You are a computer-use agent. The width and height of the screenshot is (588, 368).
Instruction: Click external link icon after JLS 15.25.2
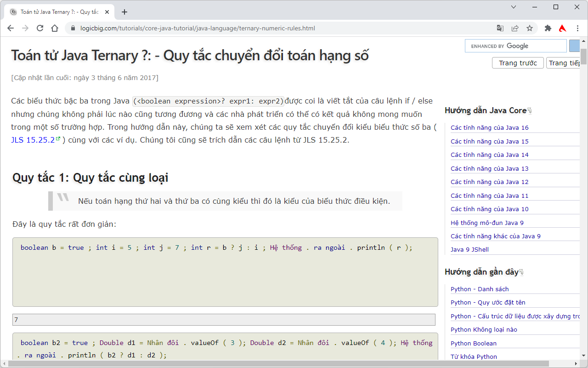coord(58,139)
